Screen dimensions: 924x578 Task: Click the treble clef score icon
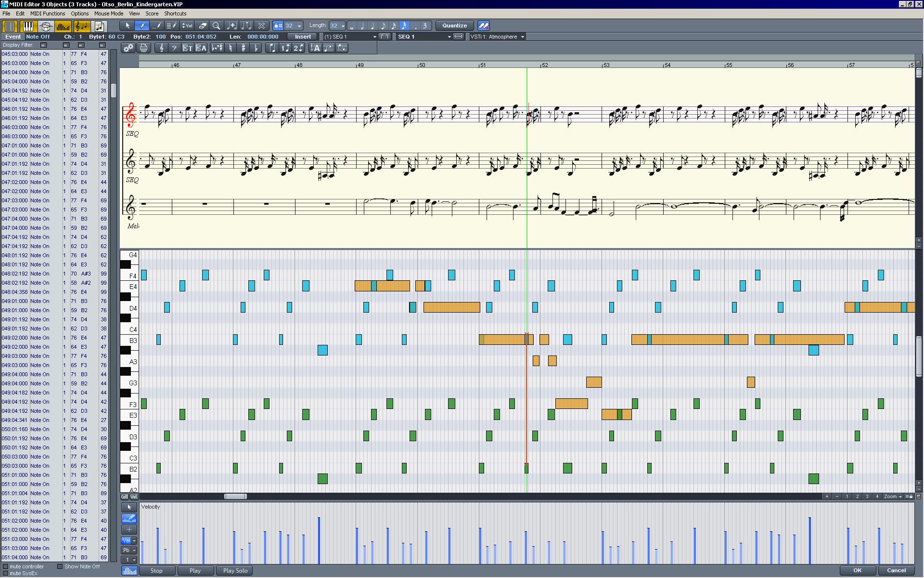click(x=161, y=48)
